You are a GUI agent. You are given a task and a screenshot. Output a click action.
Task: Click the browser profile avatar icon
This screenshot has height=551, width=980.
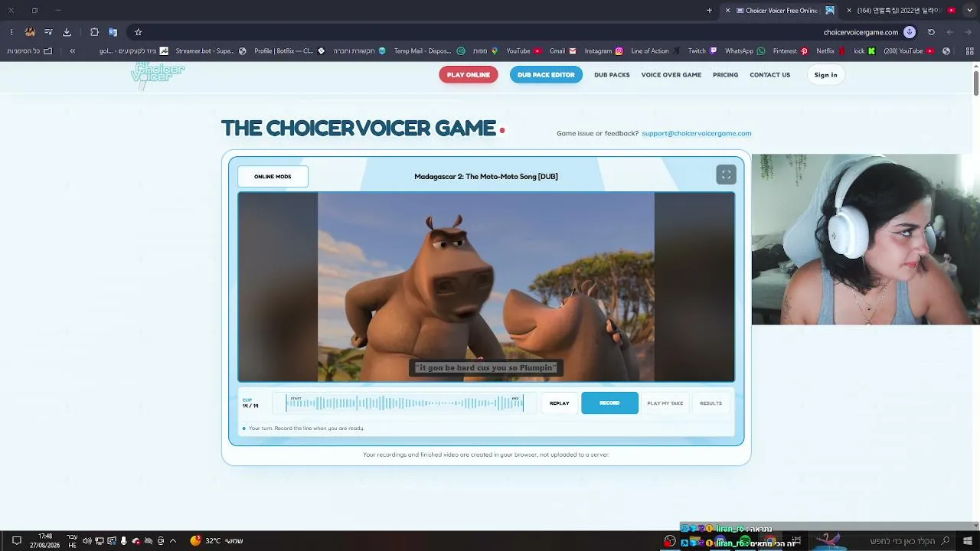click(x=30, y=32)
